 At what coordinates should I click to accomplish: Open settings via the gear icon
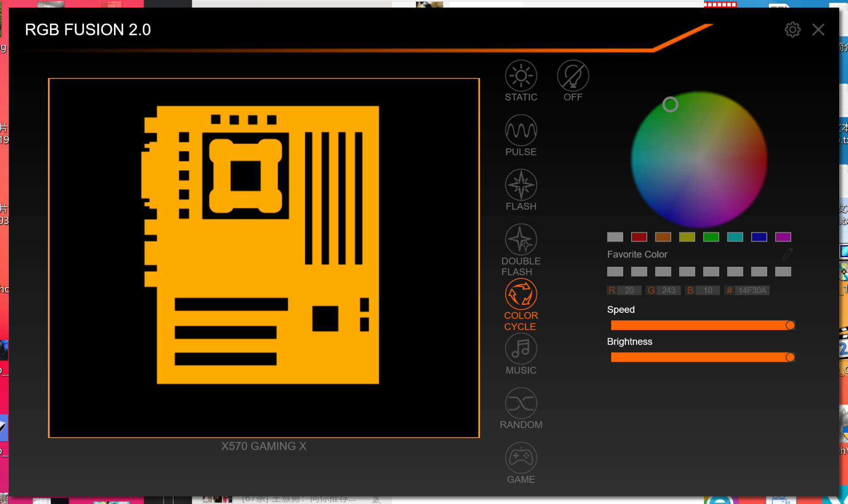pos(792,30)
